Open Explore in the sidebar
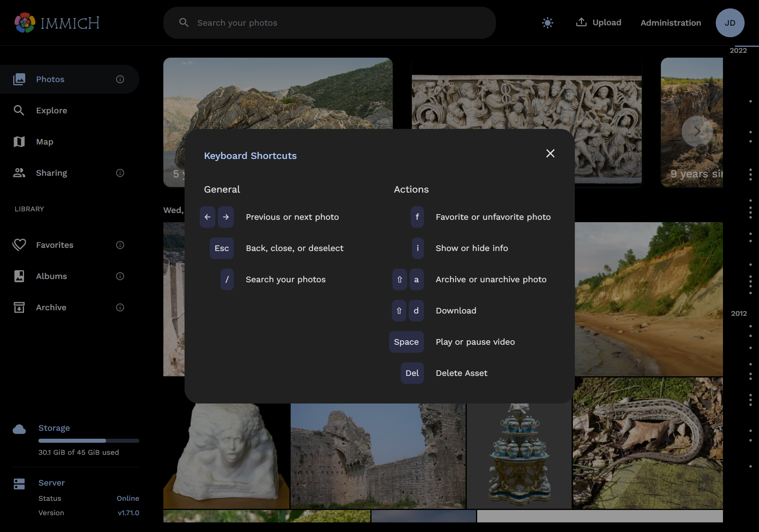Viewport: 759px width, 532px height. click(52, 110)
